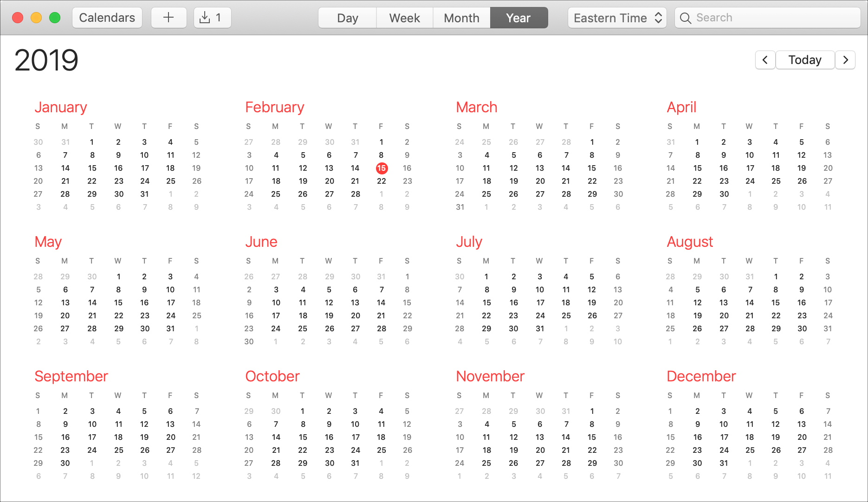Select September 30 in the September grid
The height and width of the screenshot is (502, 868).
click(65, 463)
